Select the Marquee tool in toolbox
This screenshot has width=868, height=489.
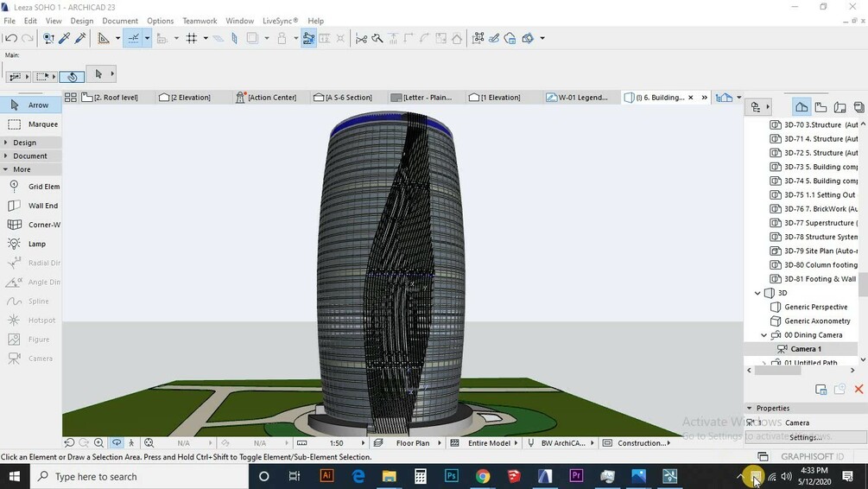pyautogui.click(x=31, y=124)
